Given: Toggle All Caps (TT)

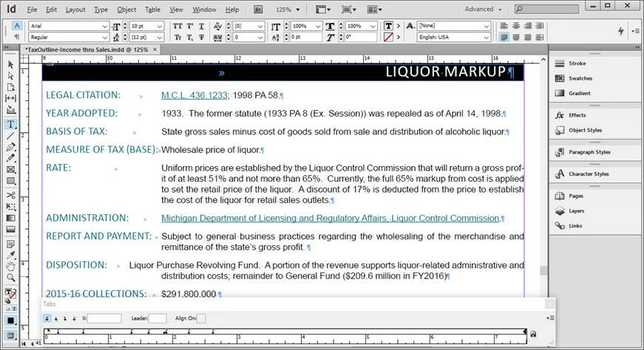Looking at the screenshot, I should tap(177, 26).
